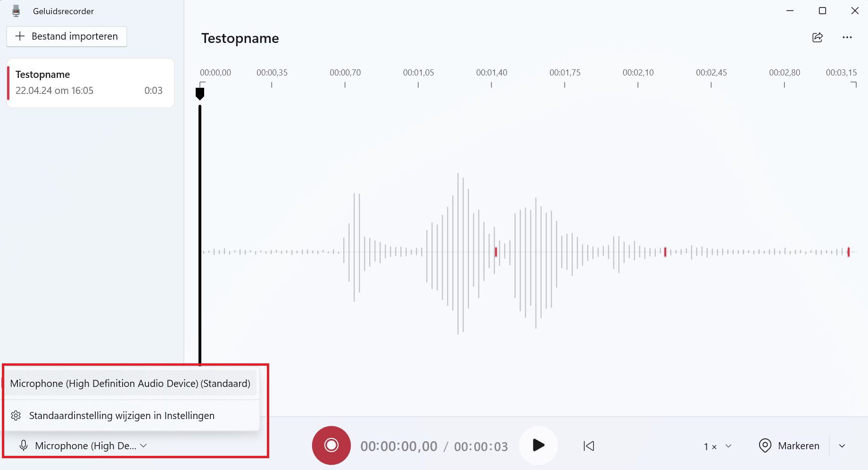Click the microphone icon at bottom left

pos(24,446)
